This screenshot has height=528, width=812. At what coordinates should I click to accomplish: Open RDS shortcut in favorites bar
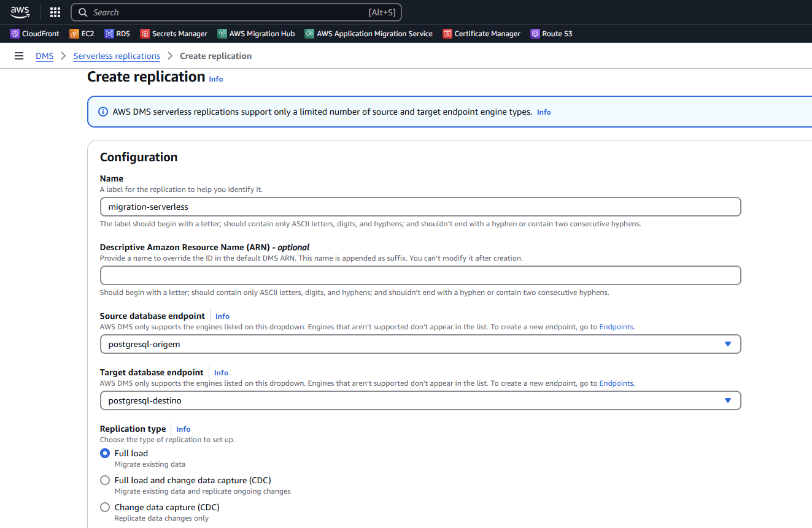(x=117, y=34)
